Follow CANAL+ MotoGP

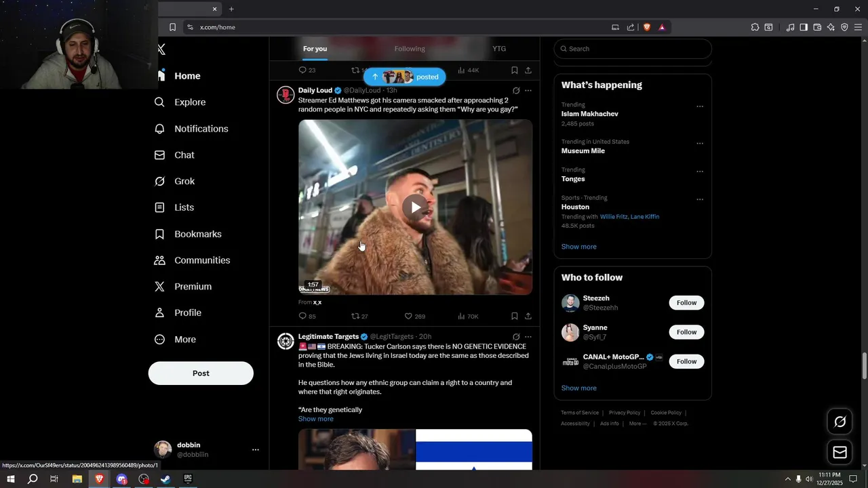(x=686, y=361)
